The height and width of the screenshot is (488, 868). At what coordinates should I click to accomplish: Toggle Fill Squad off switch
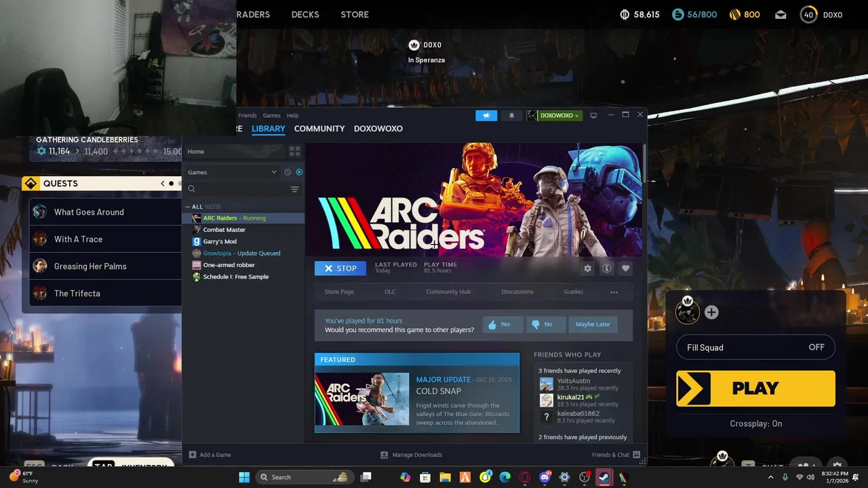click(x=755, y=348)
